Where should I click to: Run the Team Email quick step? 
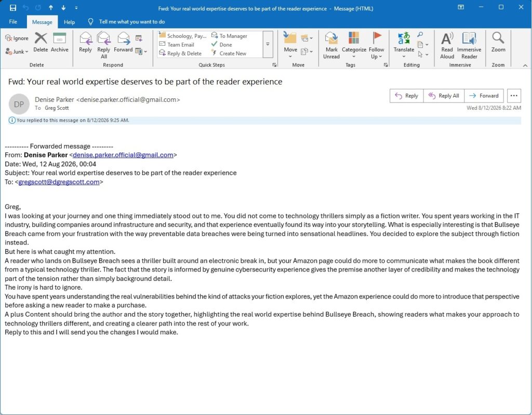tap(177, 45)
